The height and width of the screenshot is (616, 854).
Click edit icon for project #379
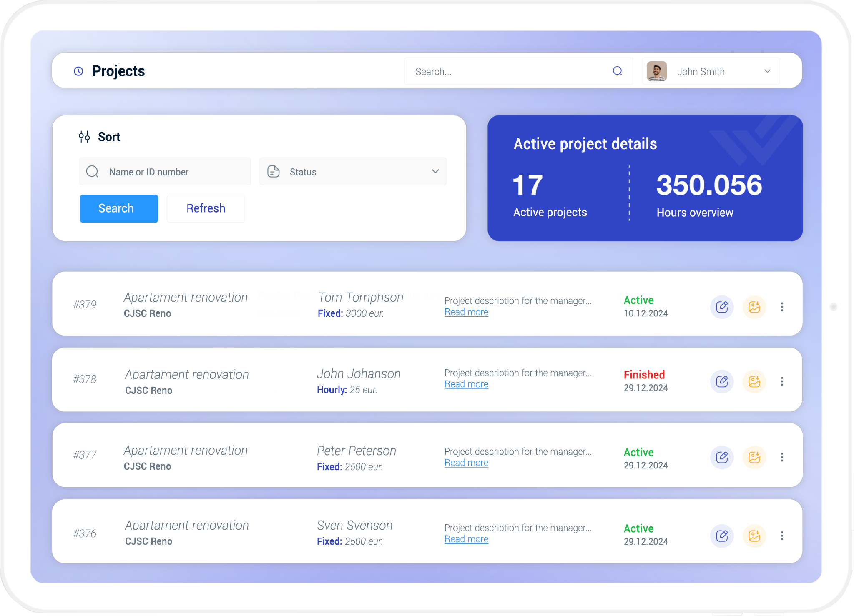pyautogui.click(x=722, y=307)
